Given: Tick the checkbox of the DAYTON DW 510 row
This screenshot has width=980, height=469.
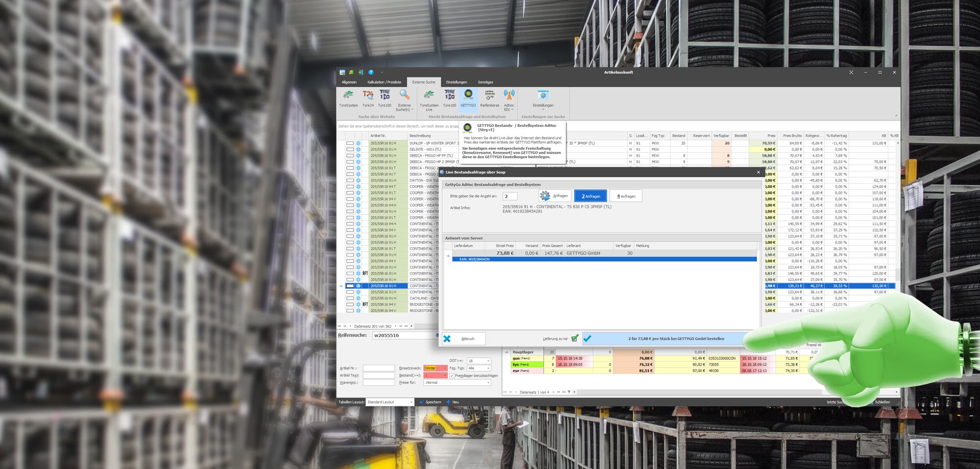Looking at the screenshot, I should click(350, 181).
